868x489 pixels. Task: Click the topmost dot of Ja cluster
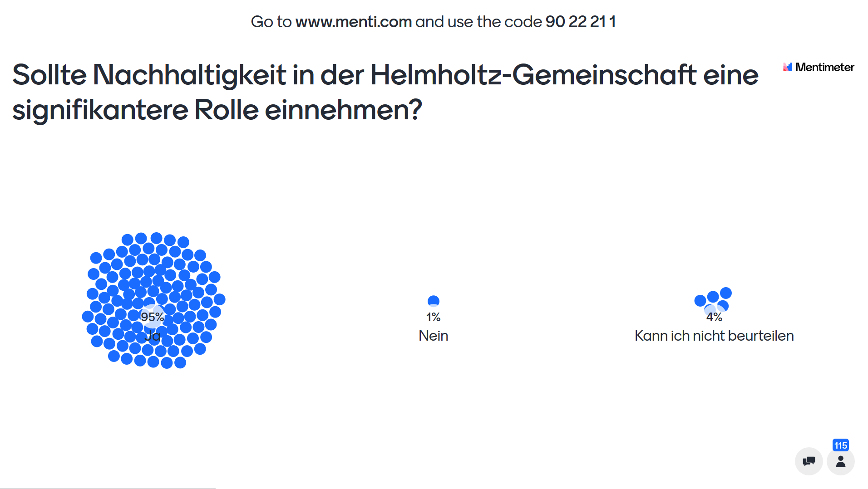(157, 238)
